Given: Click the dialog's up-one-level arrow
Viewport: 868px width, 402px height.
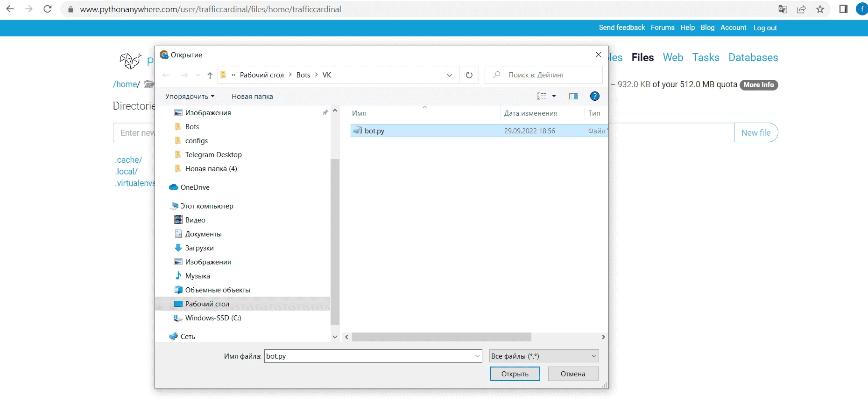Looking at the screenshot, I should click(210, 75).
